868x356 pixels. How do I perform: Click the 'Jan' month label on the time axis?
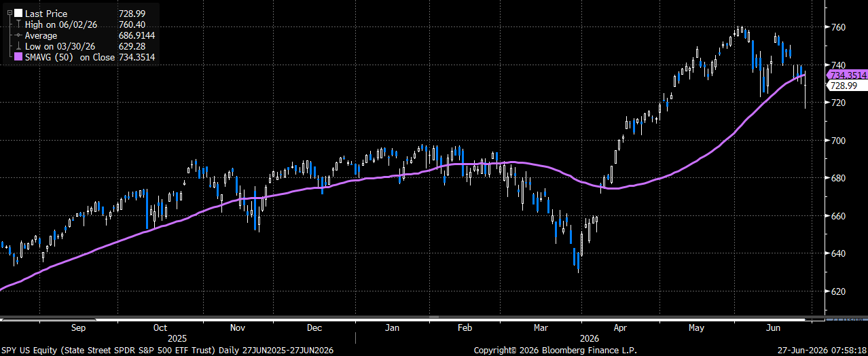point(392,327)
